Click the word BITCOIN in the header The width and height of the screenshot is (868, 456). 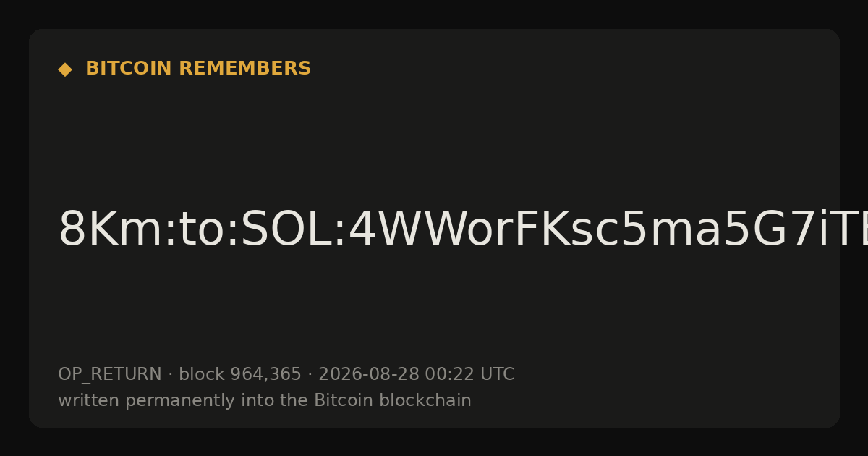click(x=129, y=69)
